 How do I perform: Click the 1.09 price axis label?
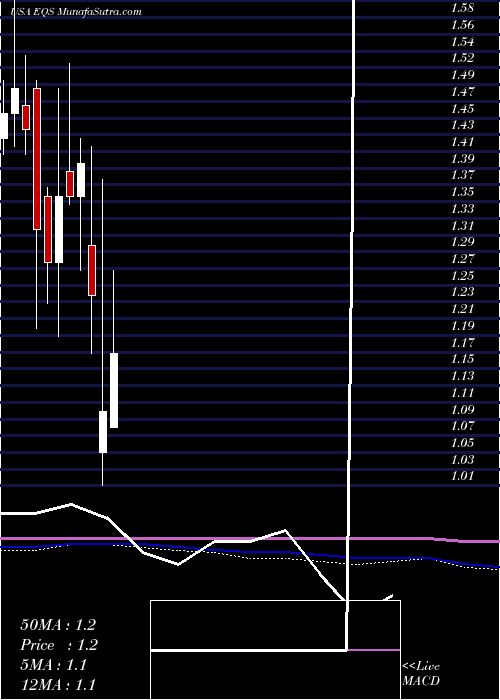click(462, 409)
